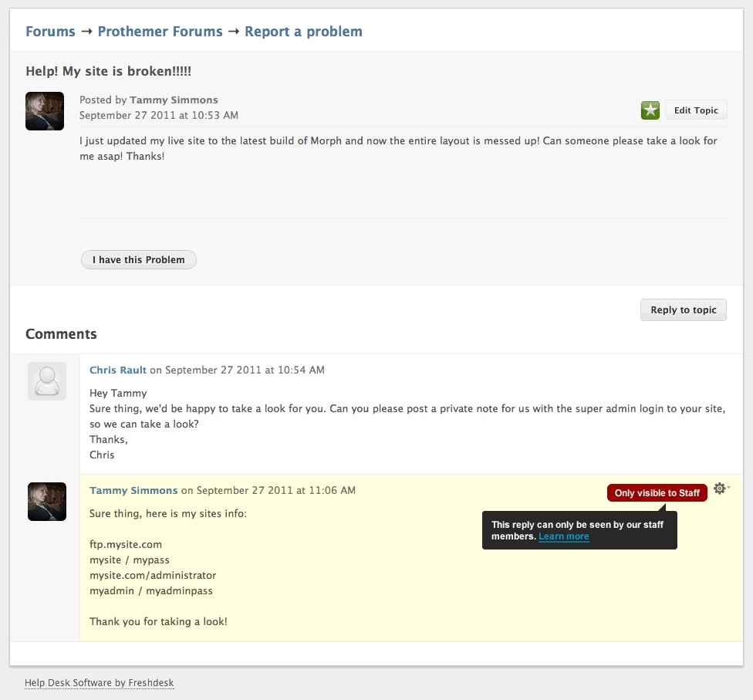Viewport: 753px width, 700px height.
Task: Click the green star featured icon
Action: [650, 110]
